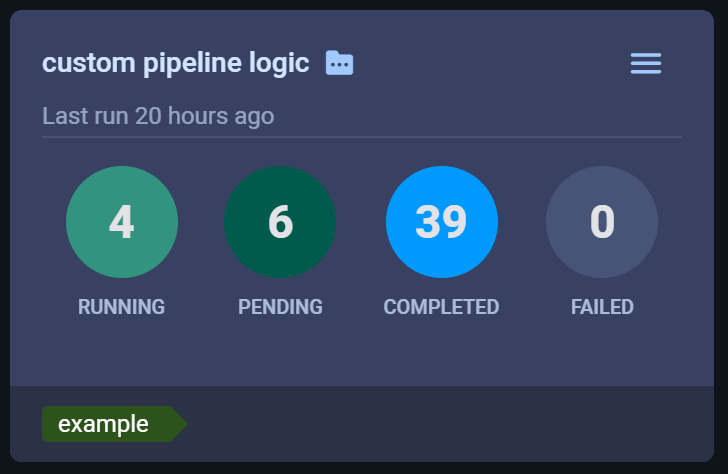The width and height of the screenshot is (728, 474).
Task: Click the divider line below the last run text
Action: (x=362, y=136)
